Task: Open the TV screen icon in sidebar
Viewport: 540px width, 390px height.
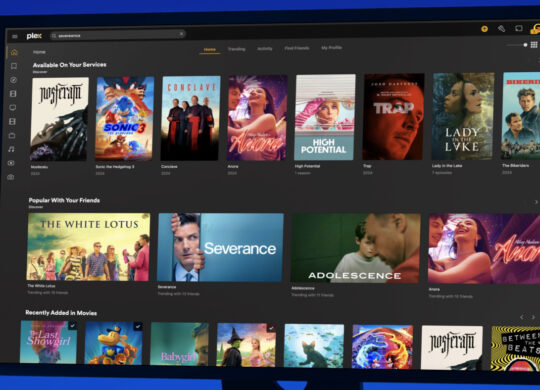Action: (x=13, y=107)
